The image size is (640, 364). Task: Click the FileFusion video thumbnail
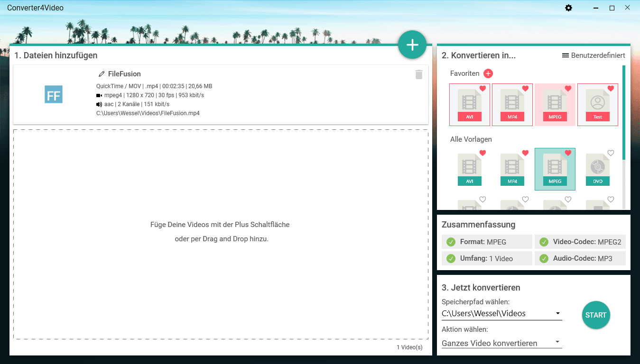tap(54, 94)
